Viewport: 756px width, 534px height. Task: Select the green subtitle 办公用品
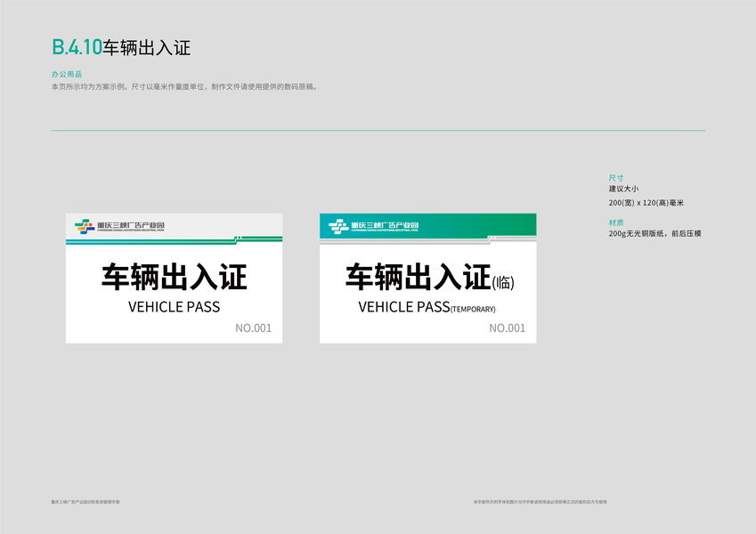67,74
